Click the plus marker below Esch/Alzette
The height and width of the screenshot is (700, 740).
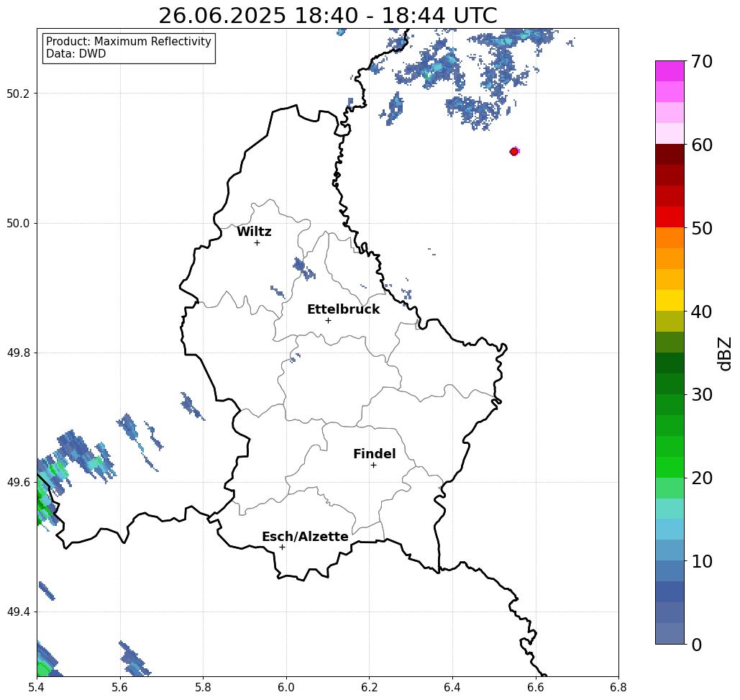tap(282, 547)
